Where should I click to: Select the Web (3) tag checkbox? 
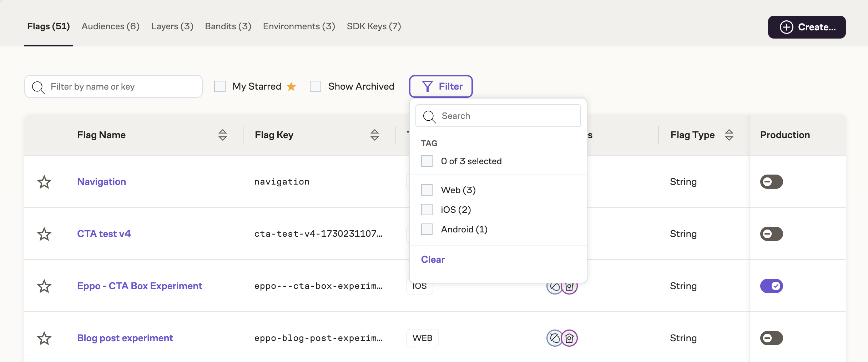tap(426, 190)
